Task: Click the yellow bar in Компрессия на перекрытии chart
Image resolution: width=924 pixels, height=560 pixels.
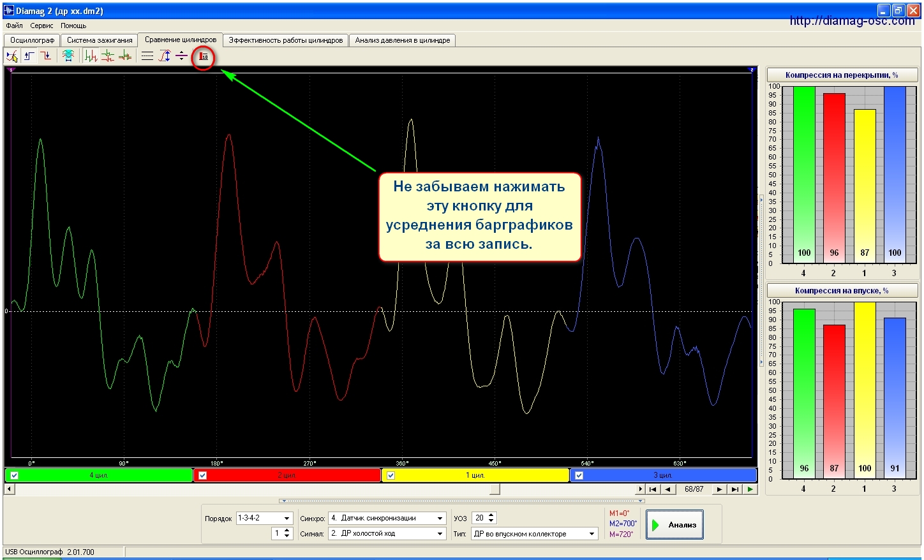Action: coord(865,186)
